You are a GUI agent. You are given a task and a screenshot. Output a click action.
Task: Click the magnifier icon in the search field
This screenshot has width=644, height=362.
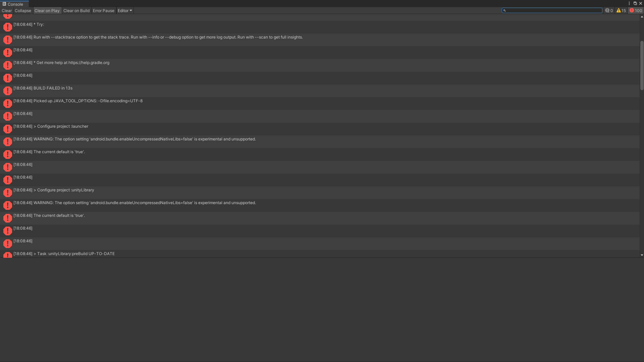[504, 11]
